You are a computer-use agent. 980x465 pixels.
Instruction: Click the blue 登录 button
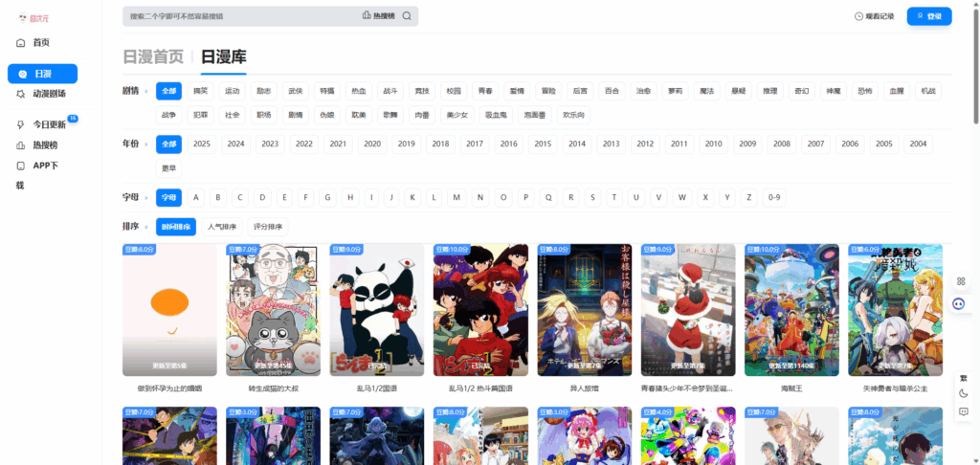click(929, 16)
